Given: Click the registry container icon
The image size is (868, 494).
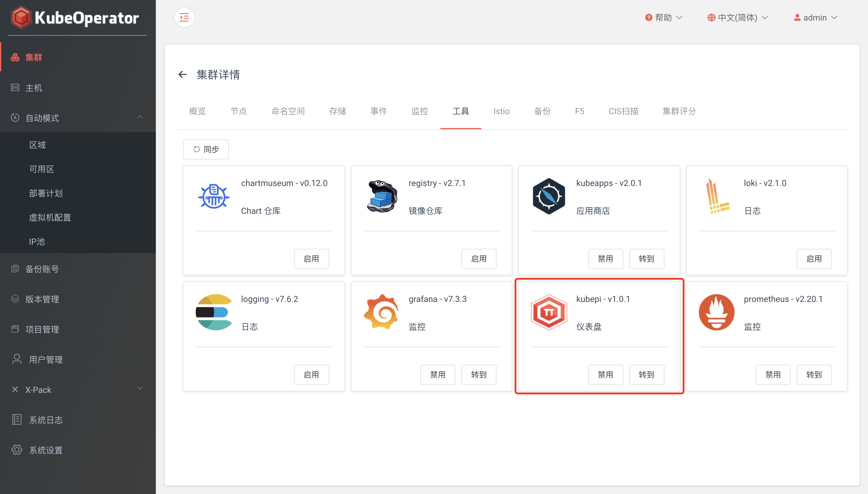Looking at the screenshot, I should pyautogui.click(x=382, y=197).
